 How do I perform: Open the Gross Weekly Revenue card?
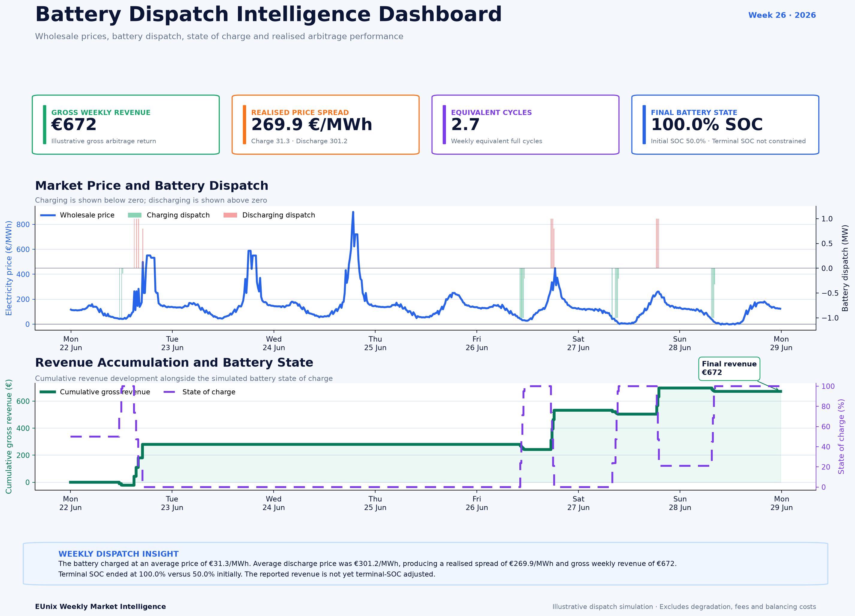(126, 125)
